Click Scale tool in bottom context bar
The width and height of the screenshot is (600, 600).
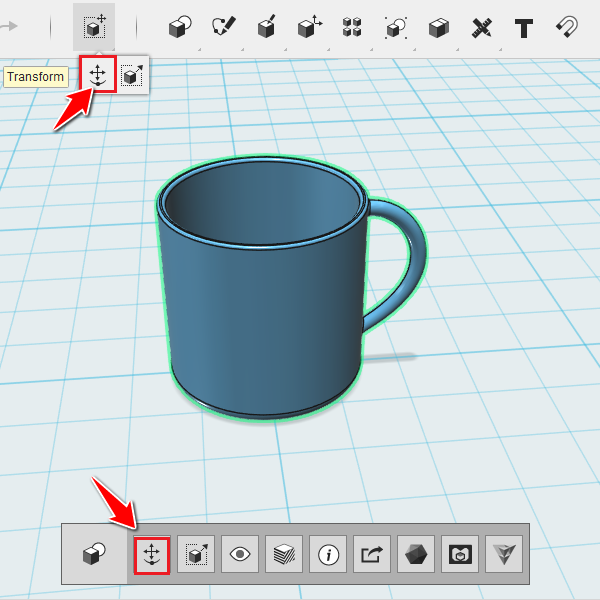pyautogui.click(x=196, y=554)
